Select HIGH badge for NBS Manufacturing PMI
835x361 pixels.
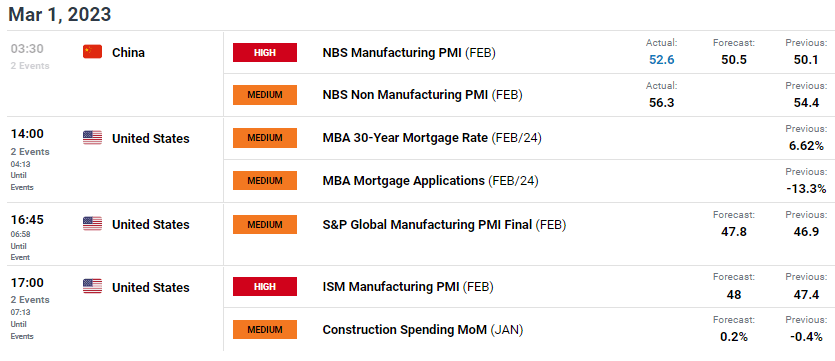[265, 52]
